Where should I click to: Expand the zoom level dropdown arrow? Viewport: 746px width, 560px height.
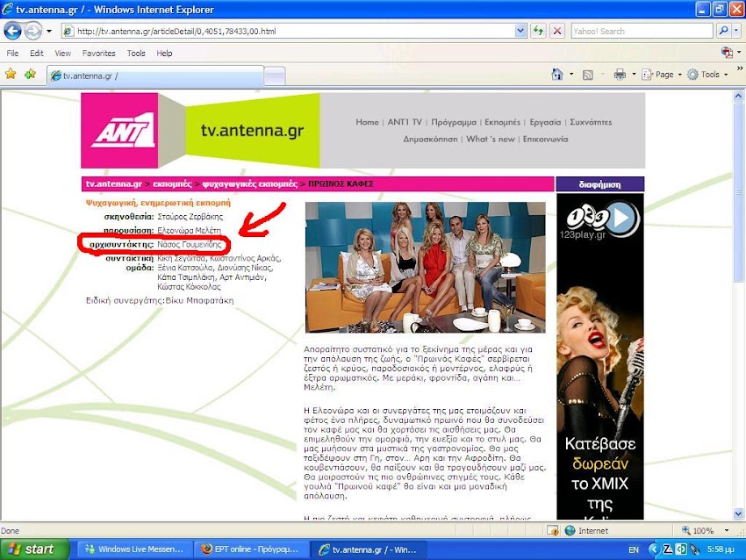[727, 530]
